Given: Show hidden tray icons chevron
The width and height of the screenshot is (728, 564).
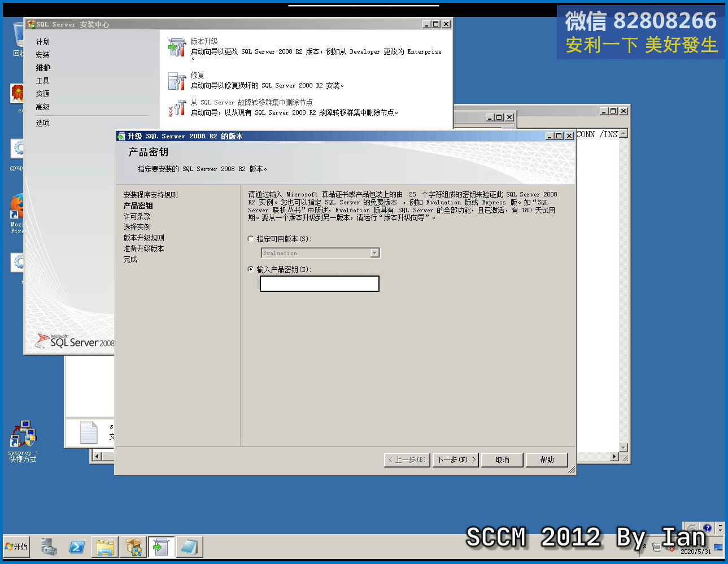Looking at the screenshot, I should pyautogui.click(x=644, y=546).
